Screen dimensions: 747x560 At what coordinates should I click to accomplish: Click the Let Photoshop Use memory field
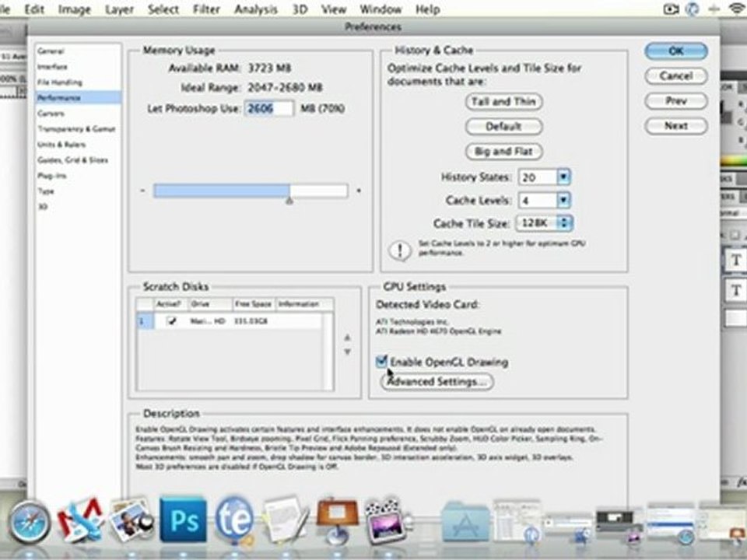269,109
